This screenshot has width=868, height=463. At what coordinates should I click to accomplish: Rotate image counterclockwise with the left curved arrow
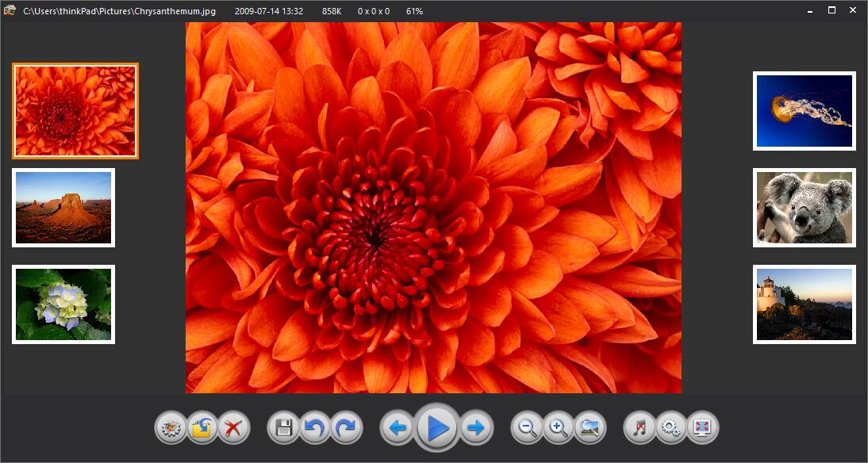pyautogui.click(x=315, y=429)
